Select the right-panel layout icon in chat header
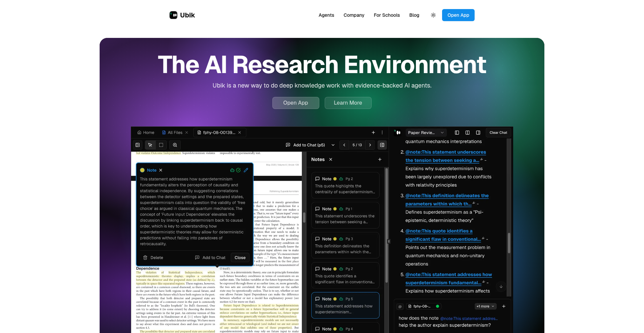 478,132
